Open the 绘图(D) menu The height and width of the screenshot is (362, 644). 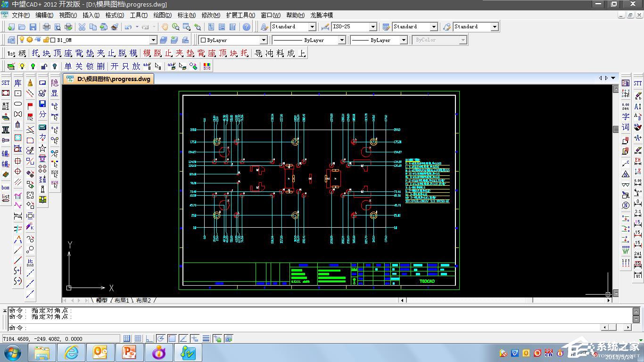click(x=162, y=16)
